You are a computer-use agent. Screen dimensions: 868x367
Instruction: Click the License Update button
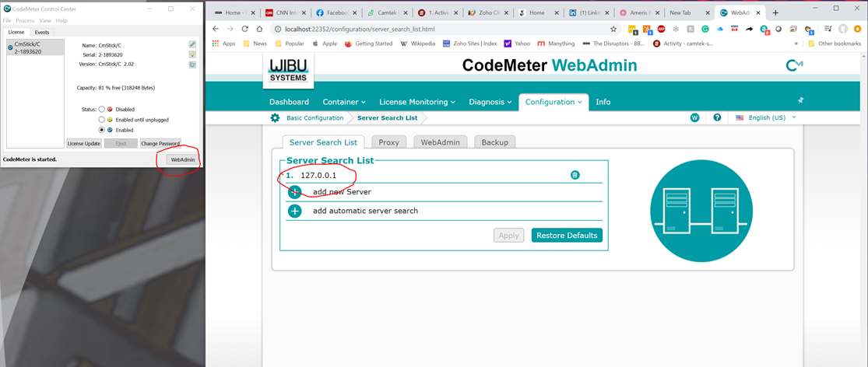(84, 143)
